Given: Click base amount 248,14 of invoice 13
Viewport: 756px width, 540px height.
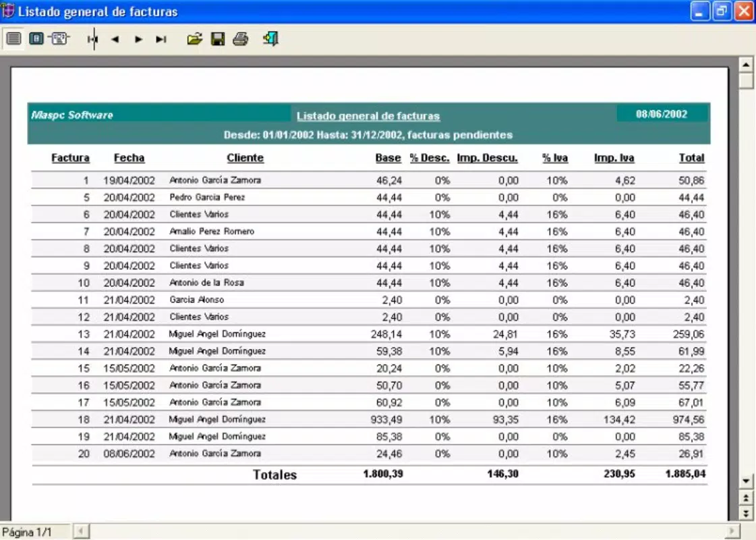Looking at the screenshot, I should pyautogui.click(x=386, y=334).
